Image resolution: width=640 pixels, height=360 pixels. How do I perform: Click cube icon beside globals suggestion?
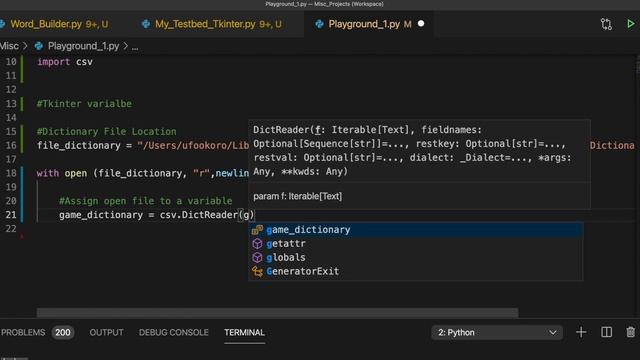(x=257, y=258)
